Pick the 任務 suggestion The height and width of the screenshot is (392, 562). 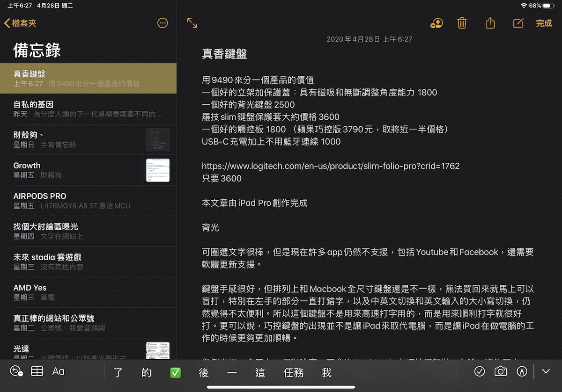coord(294,372)
